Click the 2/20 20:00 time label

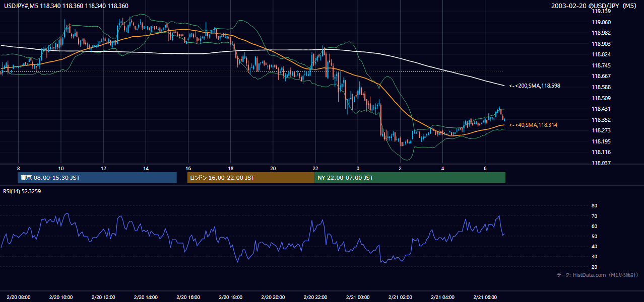273,297
